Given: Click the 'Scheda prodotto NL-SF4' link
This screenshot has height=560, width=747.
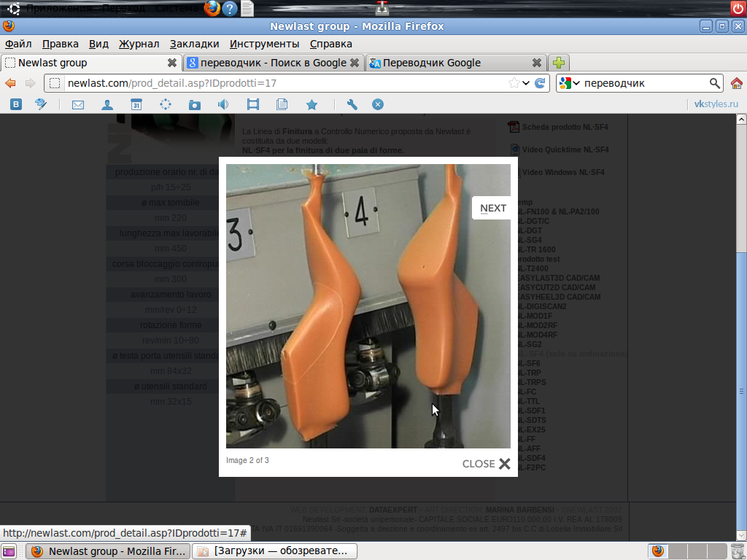Looking at the screenshot, I should point(565,127).
